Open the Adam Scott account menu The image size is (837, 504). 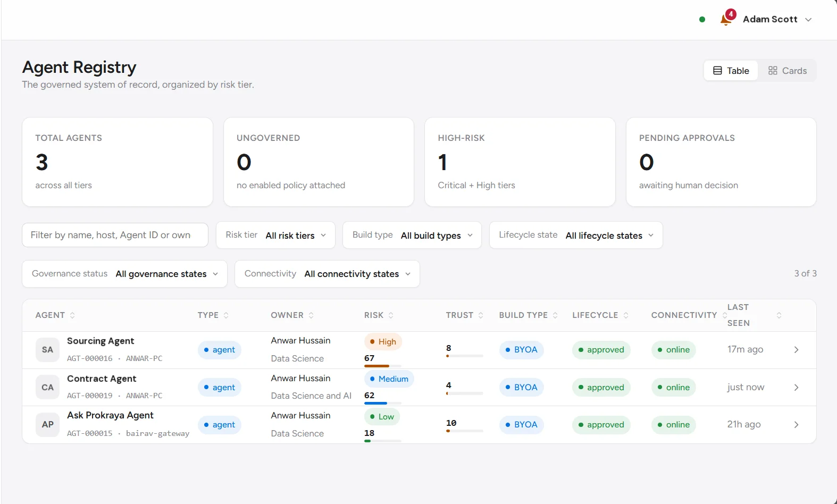(777, 19)
